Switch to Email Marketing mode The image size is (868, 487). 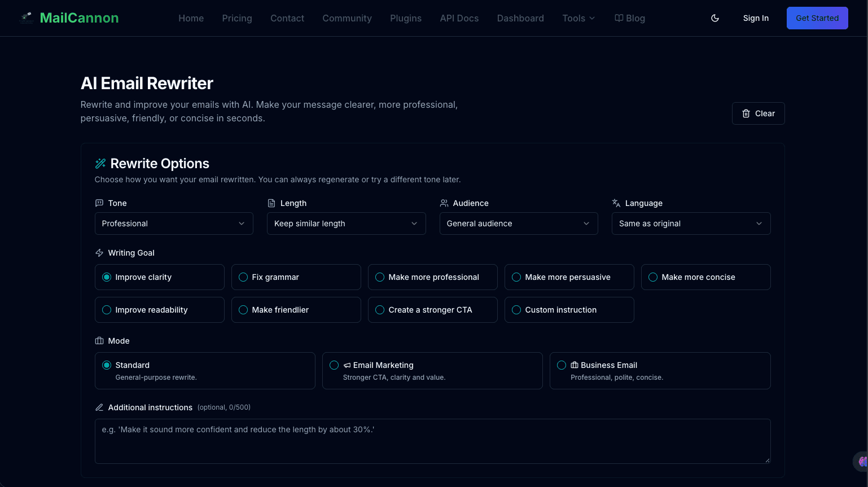pyautogui.click(x=432, y=371)
